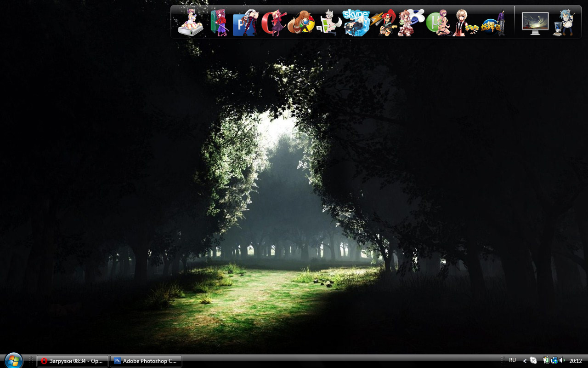Click the 20:12 taskbar clock
588x368 pixels.
[x=576, y=361]
